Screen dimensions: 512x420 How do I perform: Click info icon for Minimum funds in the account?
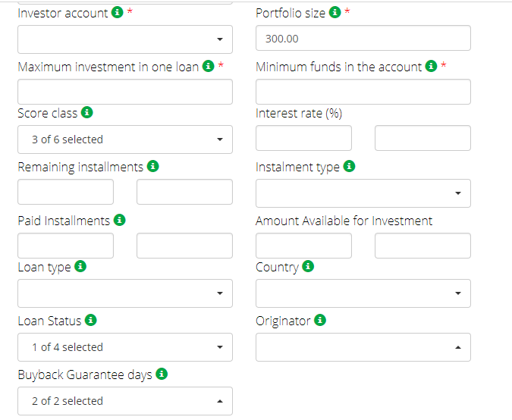click(431, 67)
